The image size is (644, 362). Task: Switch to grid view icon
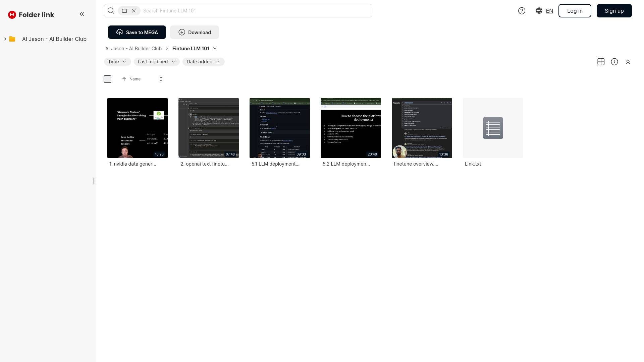(x=601, y=62)
